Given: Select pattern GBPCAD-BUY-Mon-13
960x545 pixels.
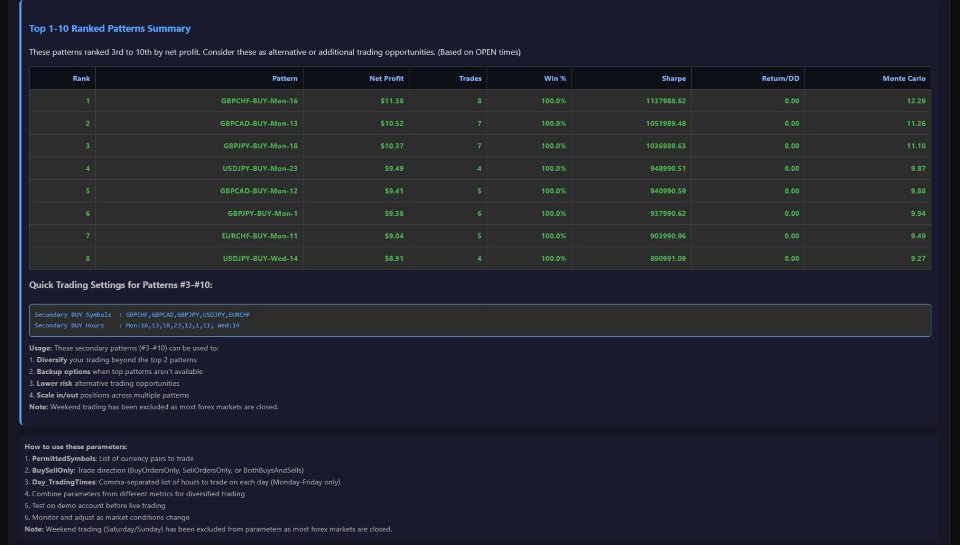Looking at the screenshot, I should click(x=258, y=124).
